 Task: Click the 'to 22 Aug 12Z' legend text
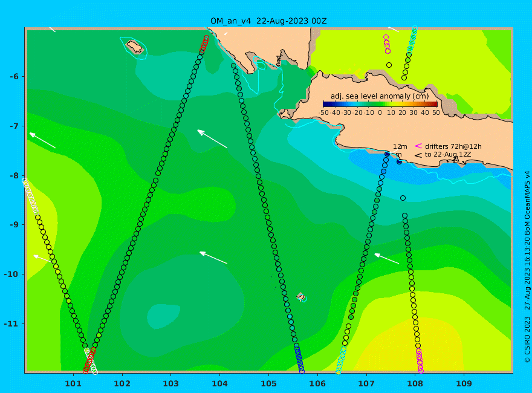point(448,154)
